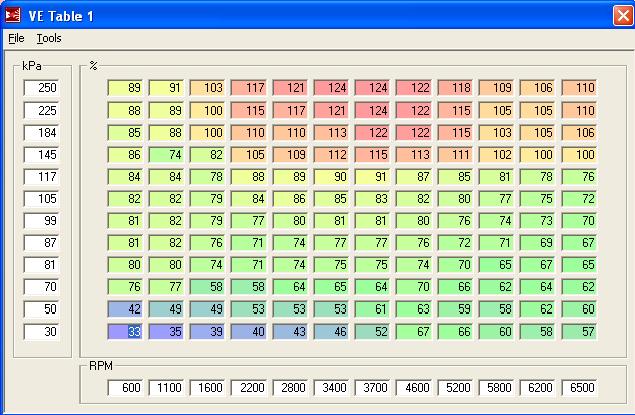Image resolution: width=635 pixels, height=415 pixels.
Task: Select the 250 kPa bin field
Action: tap(42, 88)
